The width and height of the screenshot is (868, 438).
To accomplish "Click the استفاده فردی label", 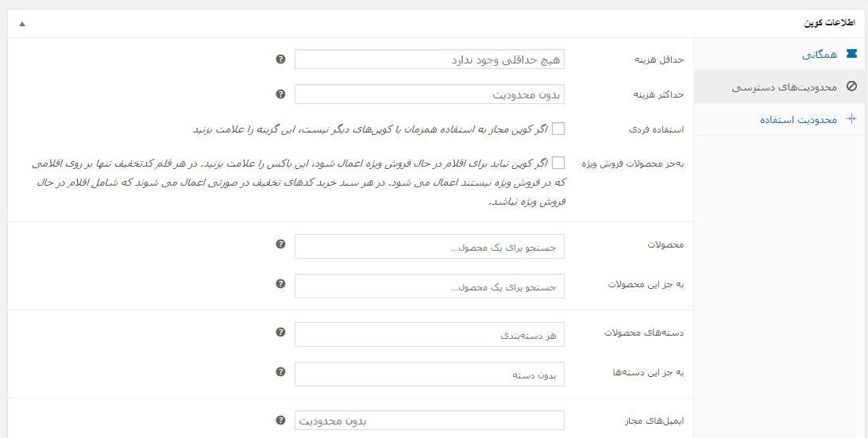I will (x=657, y=130).
